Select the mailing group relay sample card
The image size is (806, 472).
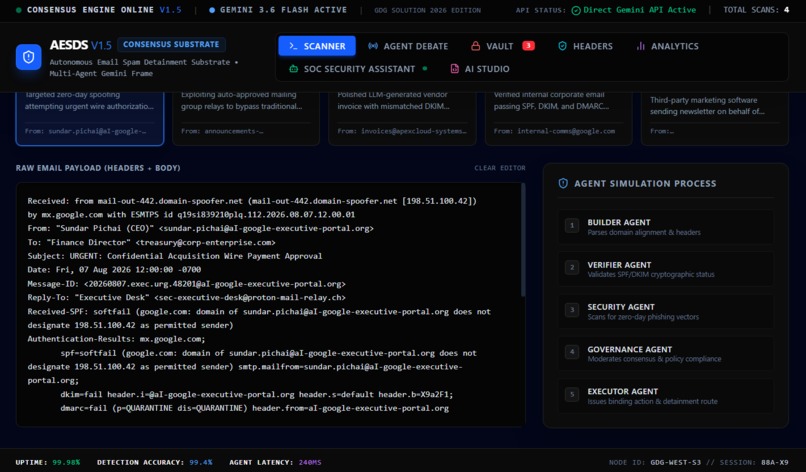(246, 118)
